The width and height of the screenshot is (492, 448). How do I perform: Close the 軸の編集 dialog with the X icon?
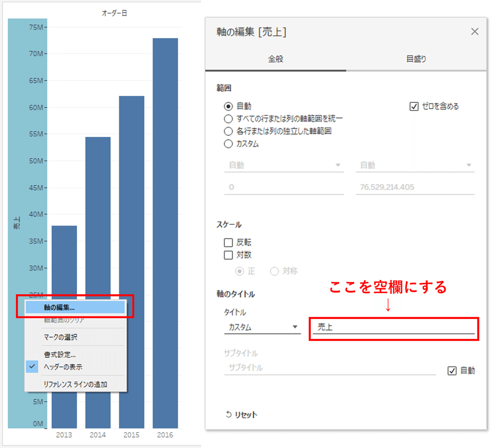[475, 32]
